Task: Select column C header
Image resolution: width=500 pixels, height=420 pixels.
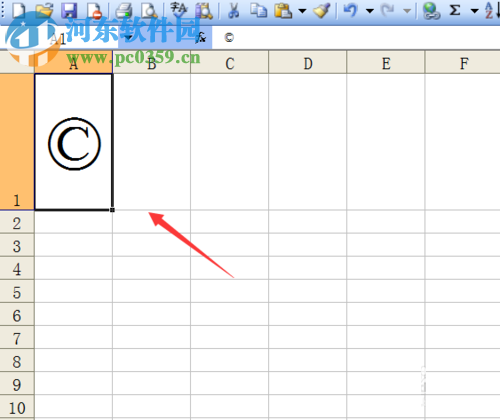Action: [230, 63]
